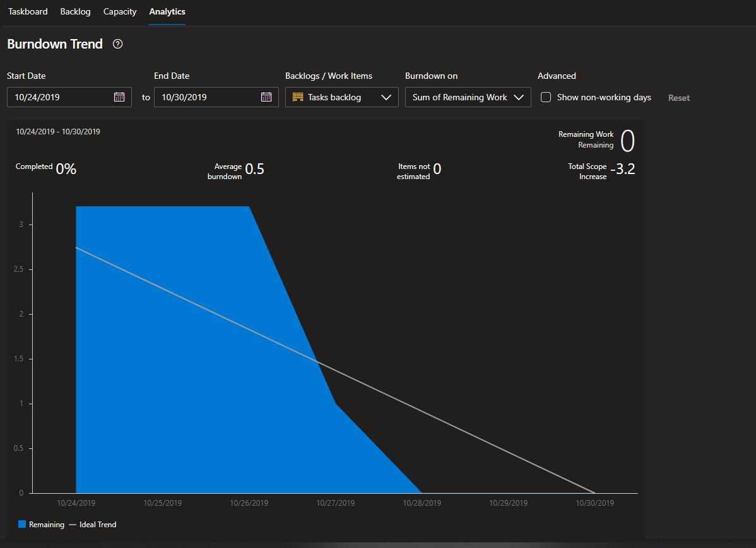Image resolution: width=756 pixels, height=548 pixels.
Task: Click the chevron on Tasks backlog dropdown
Action: (x=386, y=97)
